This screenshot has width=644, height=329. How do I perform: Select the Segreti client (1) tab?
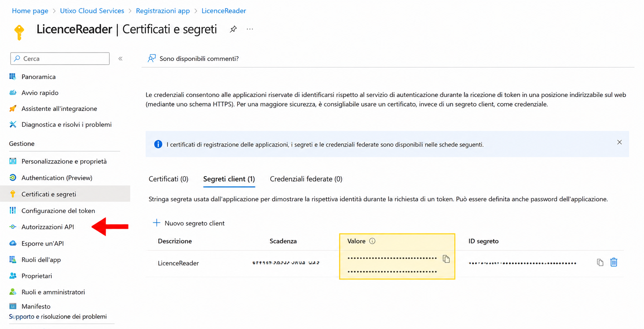click(x=229, y=179)
